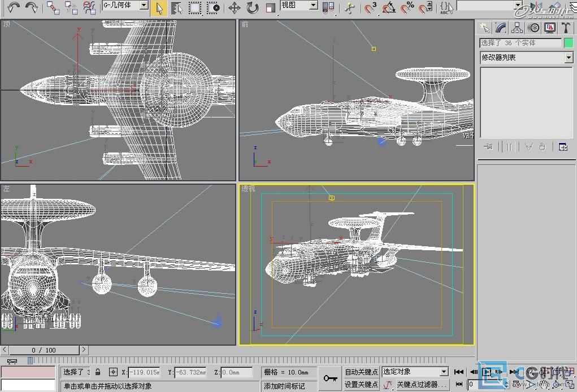Viewport: 577px width, 392px height.
Task: Activate the 透视 Perspective viewport label
Action: tap(249, 189)
